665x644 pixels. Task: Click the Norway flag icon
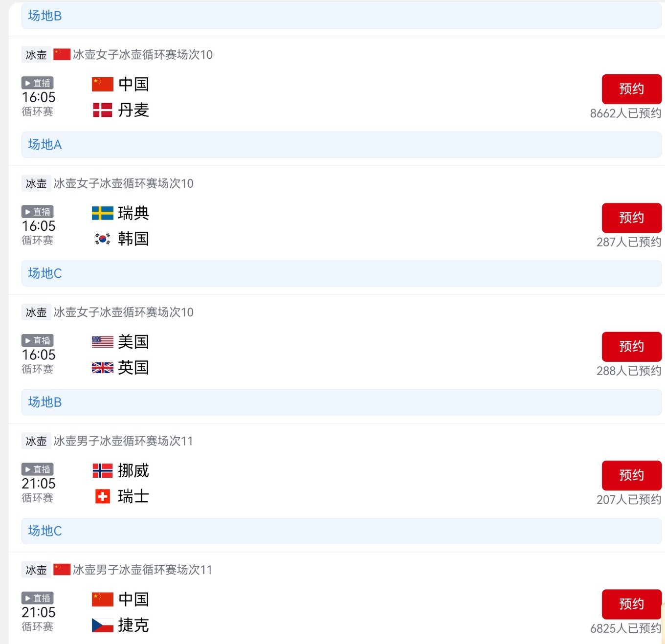coord(103,470)
